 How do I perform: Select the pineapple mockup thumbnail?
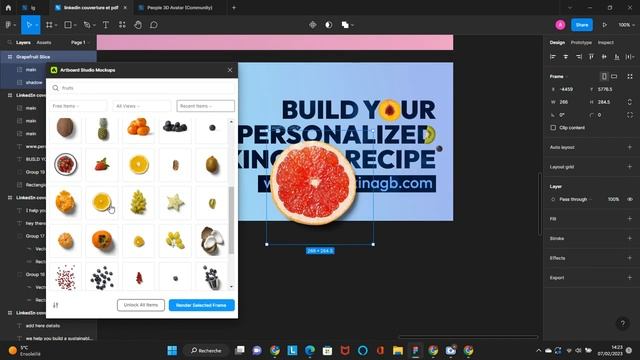click(102, 128)
